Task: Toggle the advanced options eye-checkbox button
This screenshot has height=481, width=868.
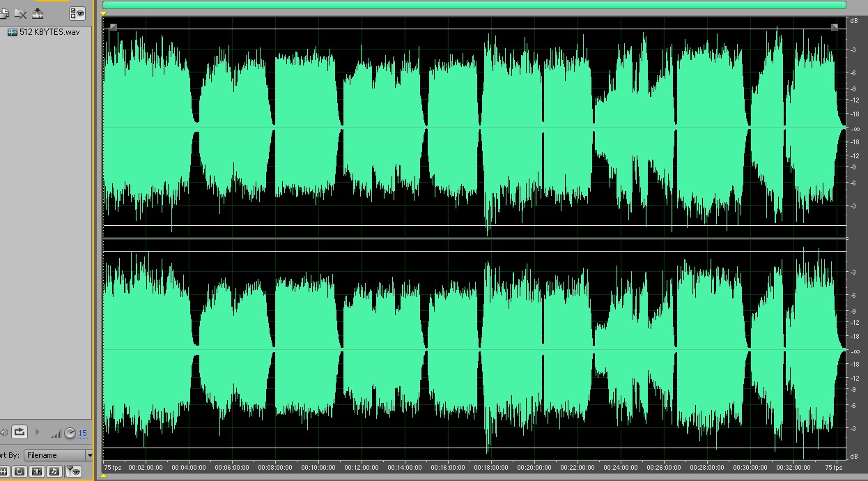Action: (77, 13)
